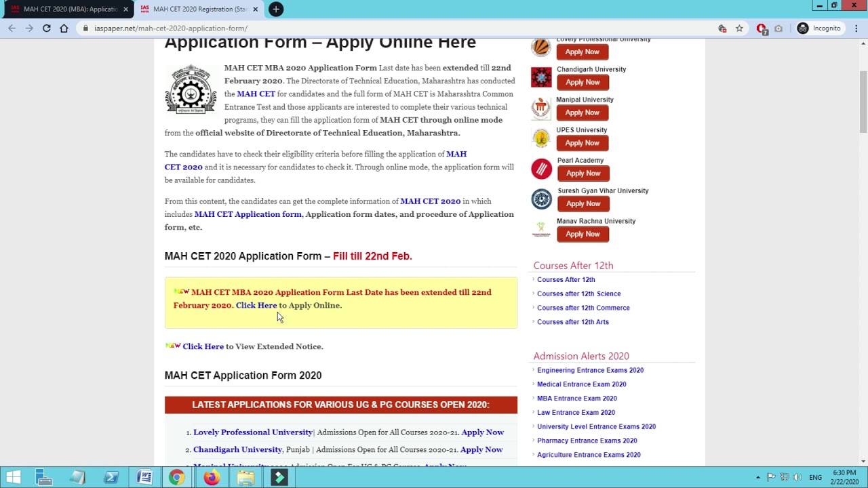Go back using the browser back arrow
The width and height of the screenshot is (868, 488).
(x=12, y=28)
